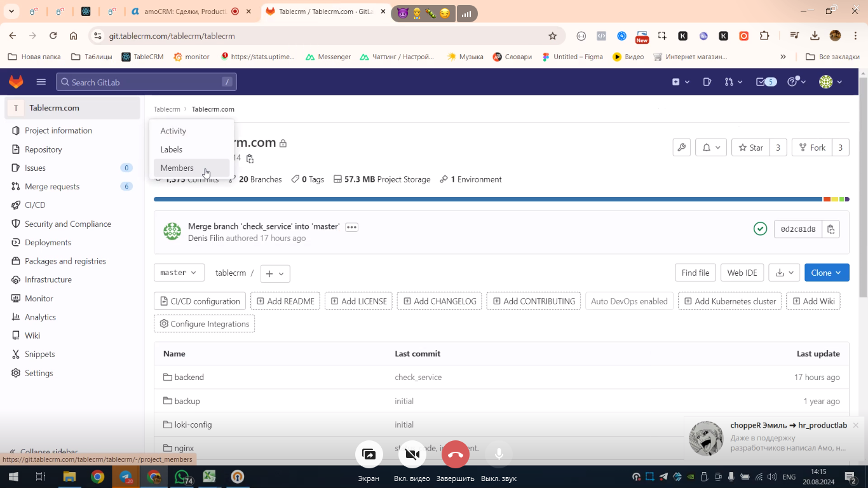The image size is (868, 488).
Task: Open Project information in the sidebar
Action: click(x=72, y=130)
